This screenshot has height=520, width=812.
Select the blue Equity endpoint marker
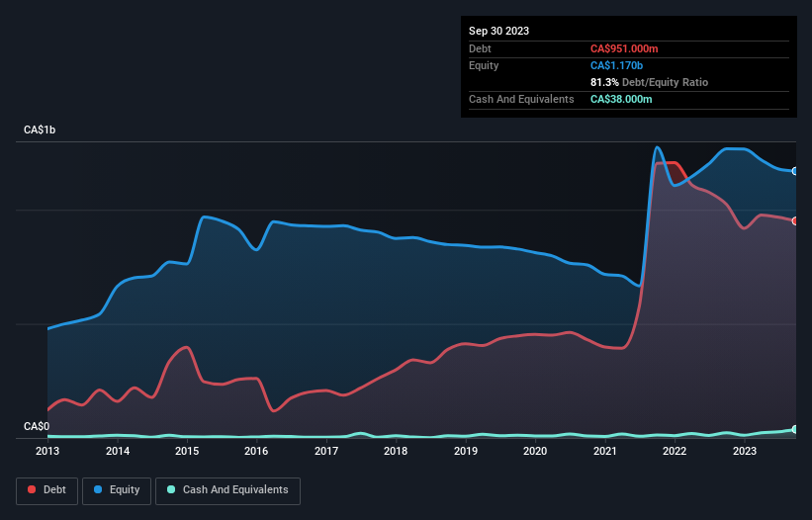795,171
